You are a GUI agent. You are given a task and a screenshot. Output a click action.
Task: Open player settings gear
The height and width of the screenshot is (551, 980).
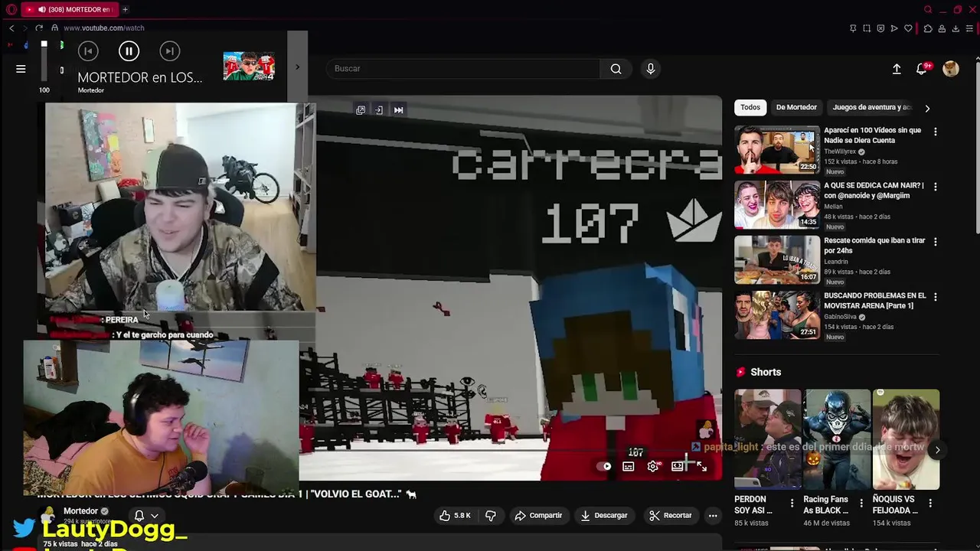pyautogui.click(x=653, y=466)
